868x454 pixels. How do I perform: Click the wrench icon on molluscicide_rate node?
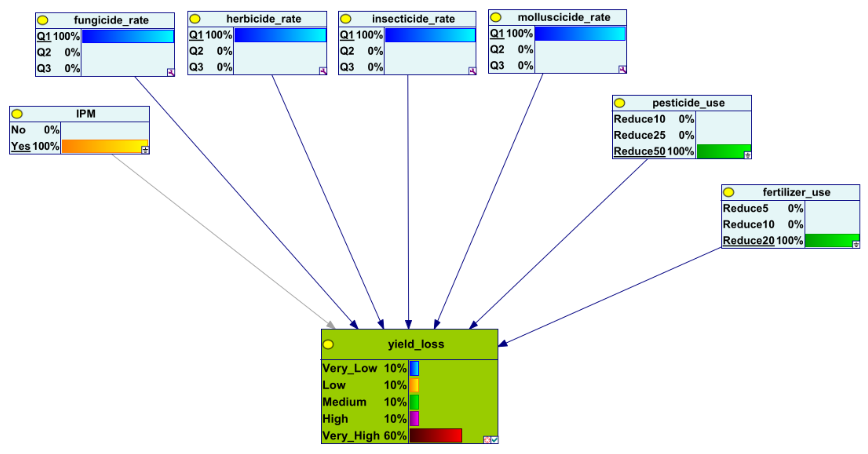(622, 69)
